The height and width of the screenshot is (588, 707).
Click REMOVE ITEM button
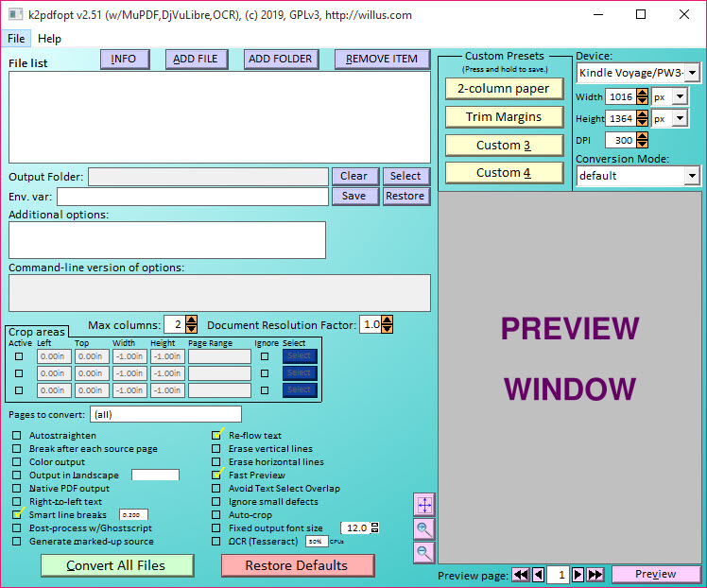(x=383, y=59)
